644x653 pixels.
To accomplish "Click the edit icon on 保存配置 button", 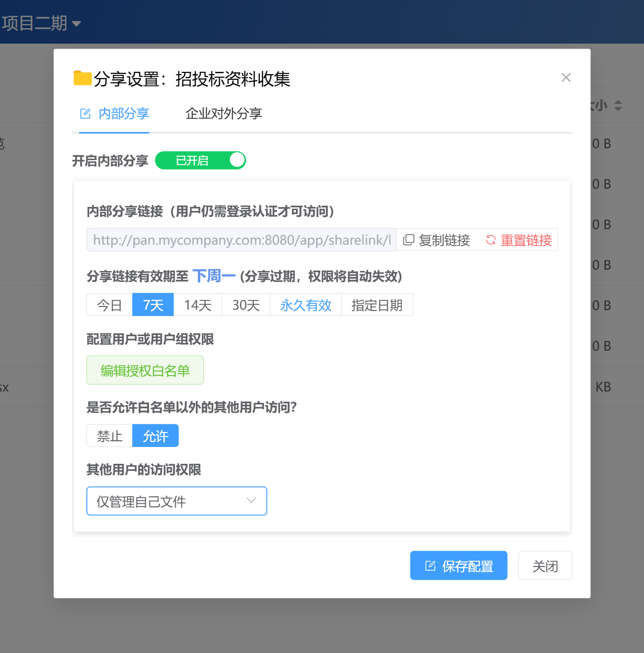I will tap(430, 566).
